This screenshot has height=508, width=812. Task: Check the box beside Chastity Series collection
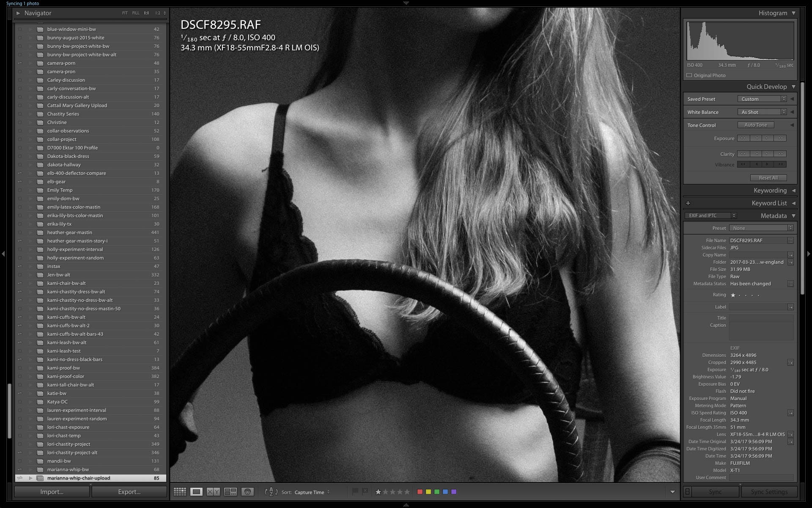click(x=19, y=114)
